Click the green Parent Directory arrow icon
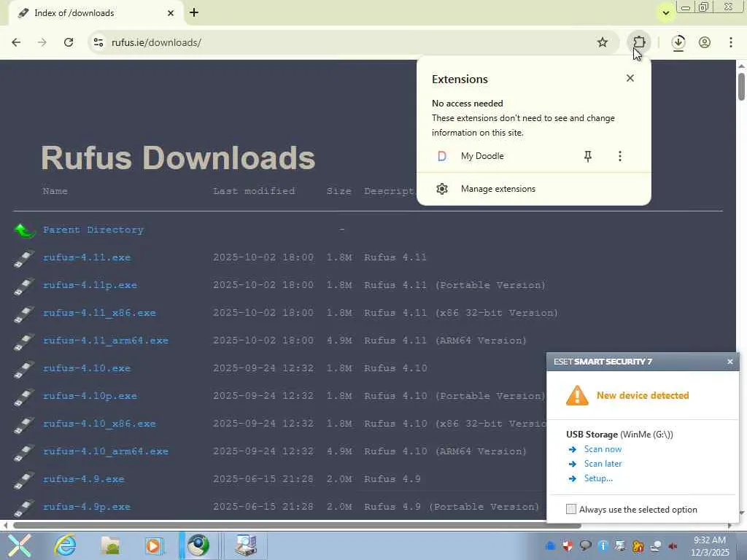Image resolution: width=747 pixels, height=560 pixels. pyautogui.click(x=25, y=230)
